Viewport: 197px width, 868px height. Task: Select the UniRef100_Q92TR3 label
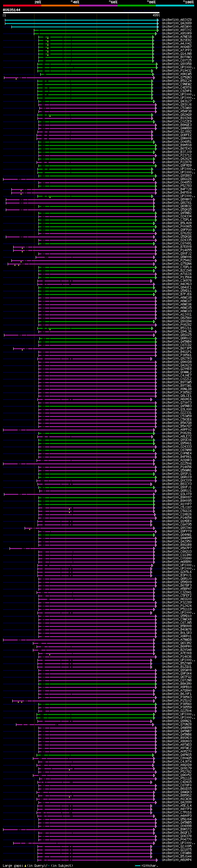(177, 358)
